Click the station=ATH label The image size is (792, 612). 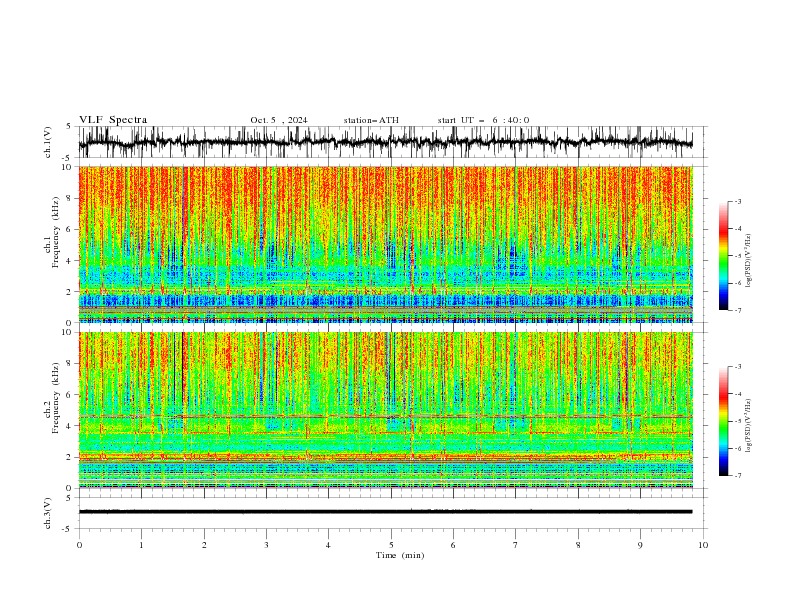pos(371,120)
